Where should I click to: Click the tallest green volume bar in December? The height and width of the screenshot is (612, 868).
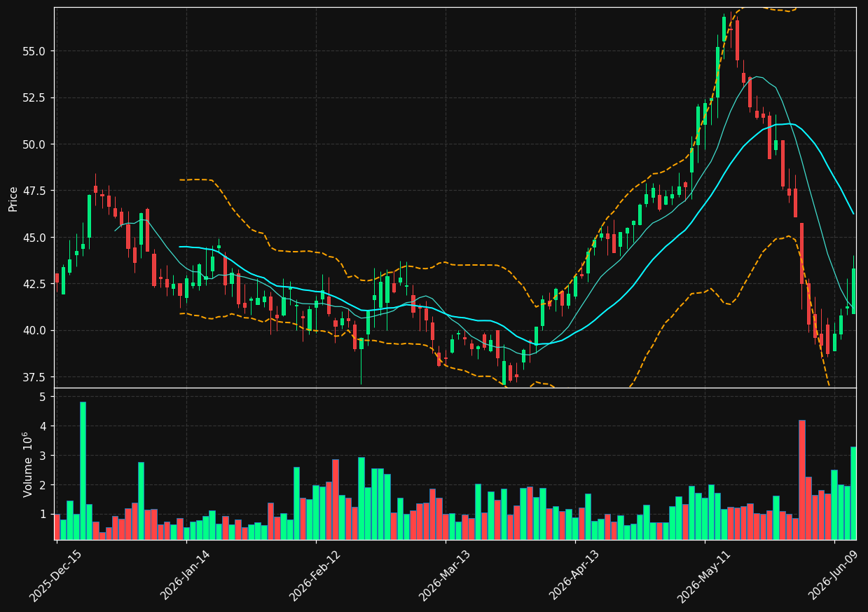coord(83,471)
